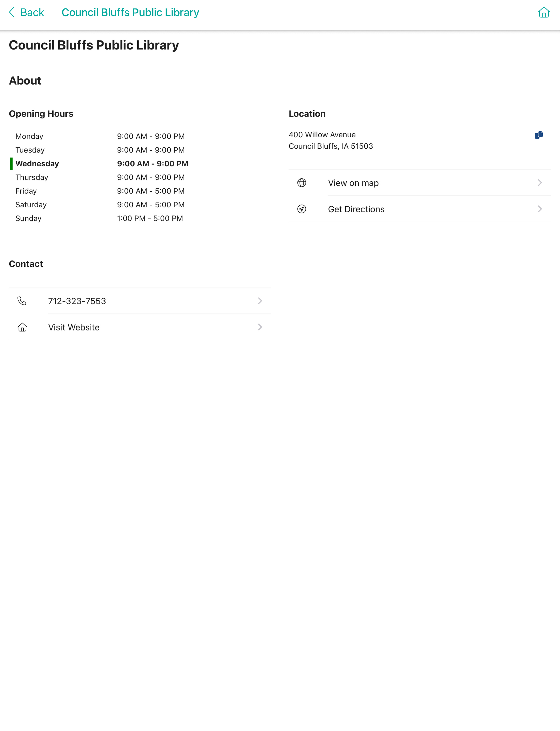The width and height of the screenshot is (560, 731).
Task: Click the bold Council Bluffs Public Library heading
Action: click(94, 45)
